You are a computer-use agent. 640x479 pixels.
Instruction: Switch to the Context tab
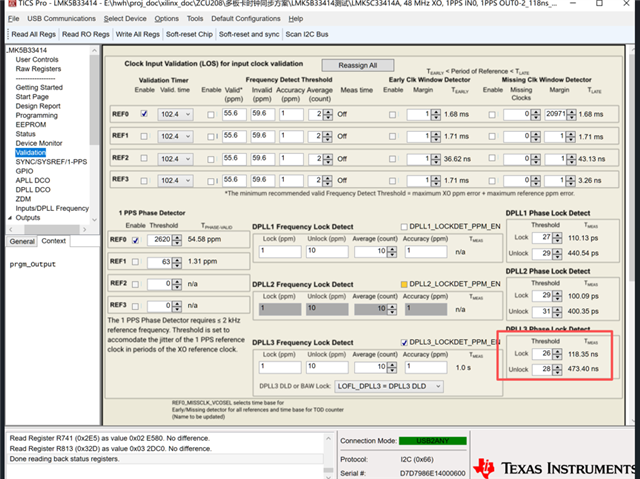[x=53, y=241]
